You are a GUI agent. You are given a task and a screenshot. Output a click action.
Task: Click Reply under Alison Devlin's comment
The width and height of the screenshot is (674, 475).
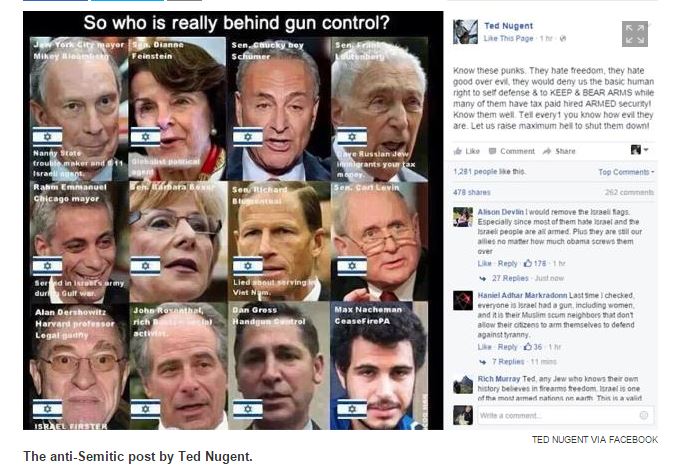(x=507, y=264)
